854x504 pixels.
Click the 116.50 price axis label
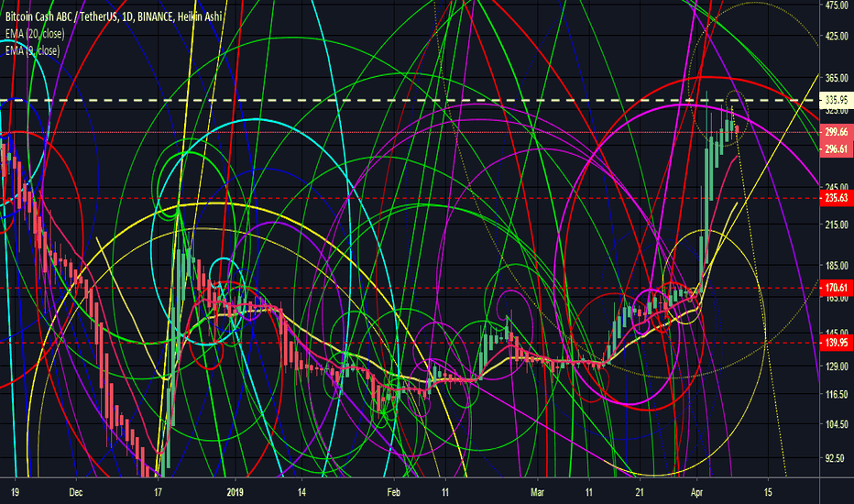pos(837,394)
